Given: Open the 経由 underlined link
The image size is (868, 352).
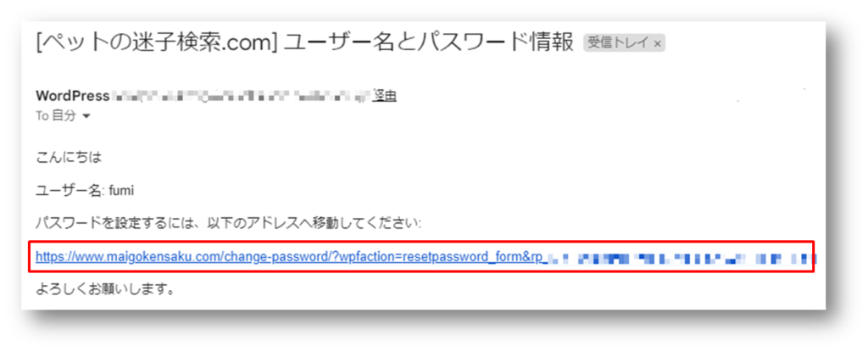Looking at the screenshot, I should [x=385, y=96].
